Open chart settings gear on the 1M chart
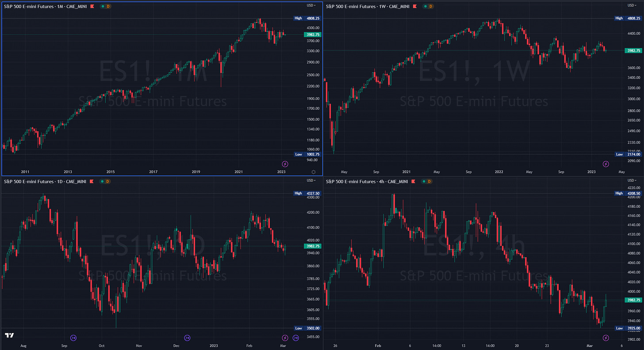 pos(314,172)
